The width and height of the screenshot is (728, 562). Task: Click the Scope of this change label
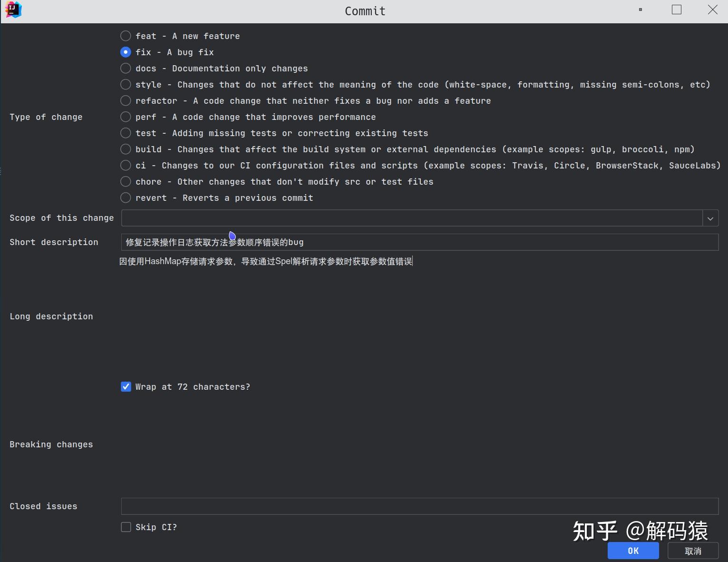click(62, 218)
